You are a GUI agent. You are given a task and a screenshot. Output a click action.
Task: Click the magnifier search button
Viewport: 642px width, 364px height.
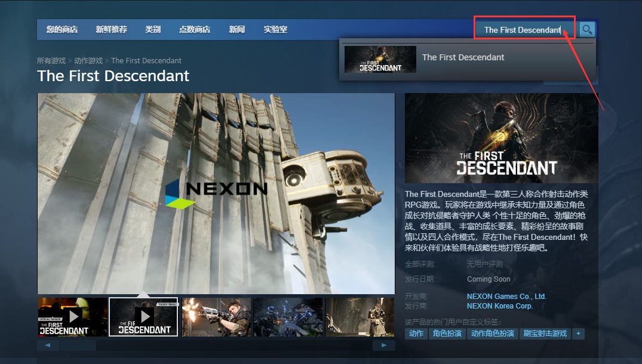click(x=586, y=29)
